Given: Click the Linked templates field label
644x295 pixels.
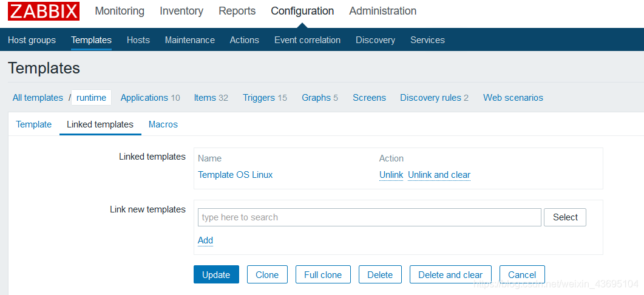Looking at the screenshot, I should [x=152, y=157].
